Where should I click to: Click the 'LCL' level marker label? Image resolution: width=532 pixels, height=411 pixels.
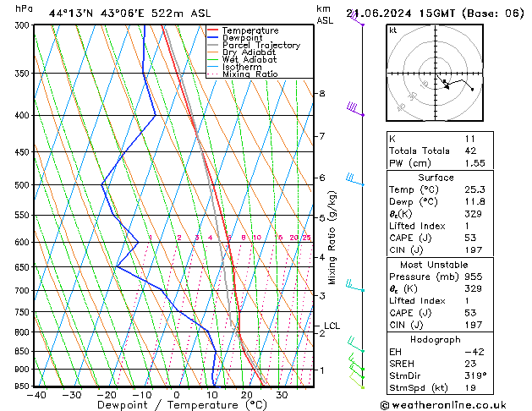(x=332, y=326)
